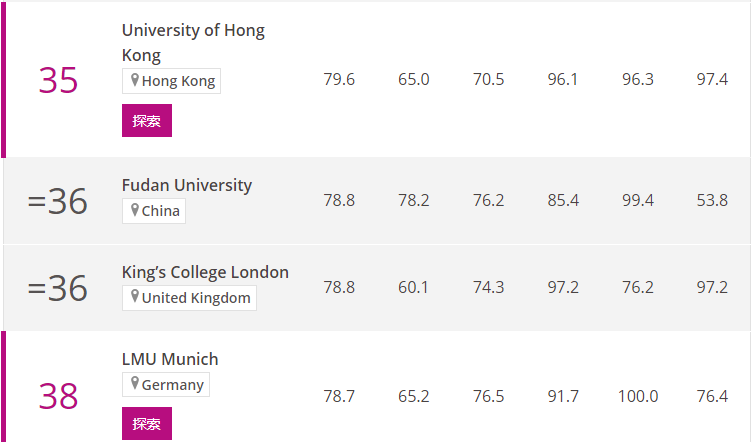Open King's College London link
Viewport: 754px width, 442px height.
[205, 272]
